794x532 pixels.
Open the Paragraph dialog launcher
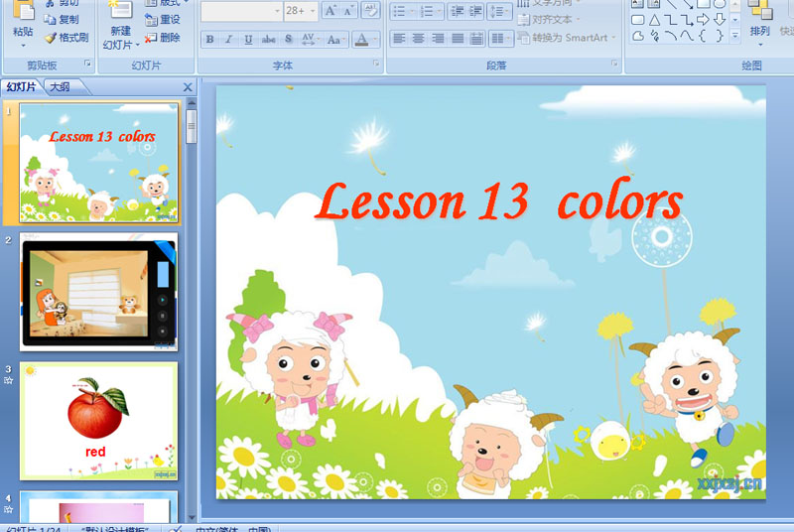(x=614, y=64)
